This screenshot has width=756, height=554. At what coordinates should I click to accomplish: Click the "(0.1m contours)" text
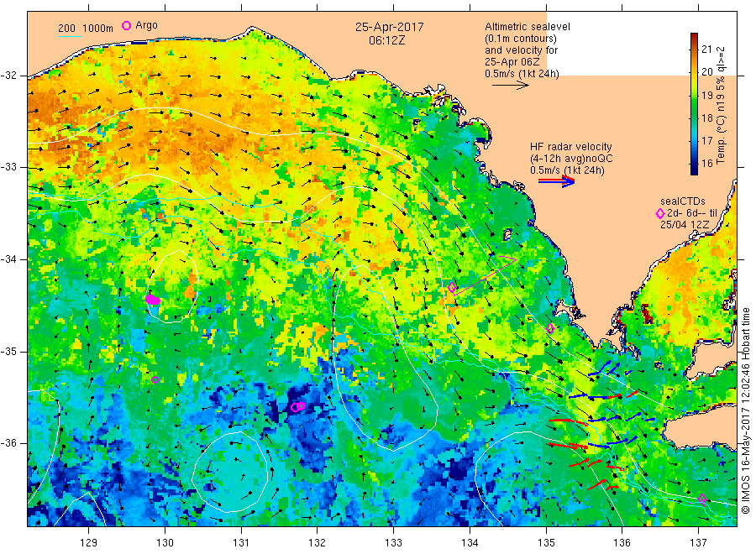point(521,39)
